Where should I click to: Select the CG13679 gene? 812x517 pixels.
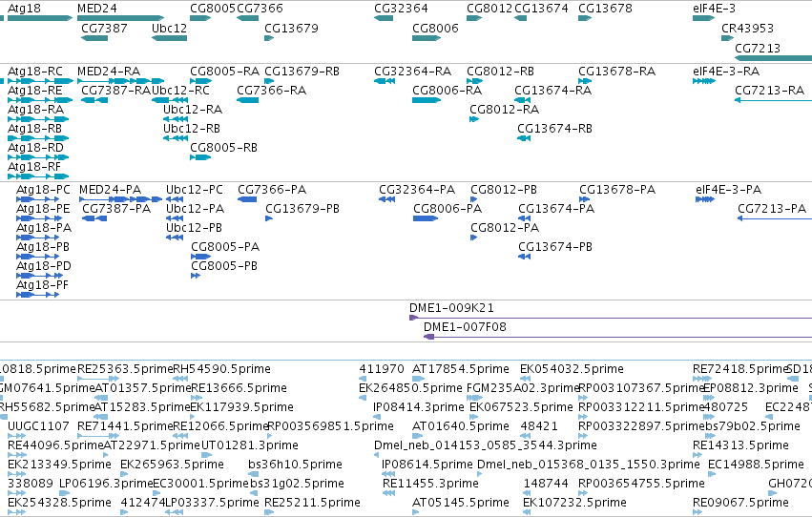(x=269, y=38)
